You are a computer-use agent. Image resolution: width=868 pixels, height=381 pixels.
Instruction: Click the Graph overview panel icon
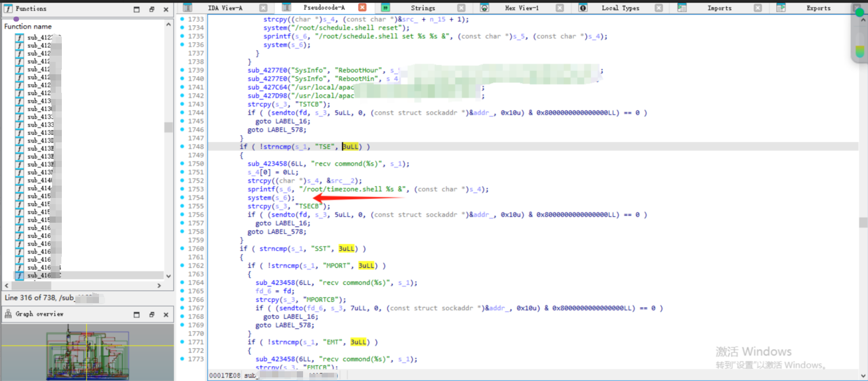pos(8,314)
